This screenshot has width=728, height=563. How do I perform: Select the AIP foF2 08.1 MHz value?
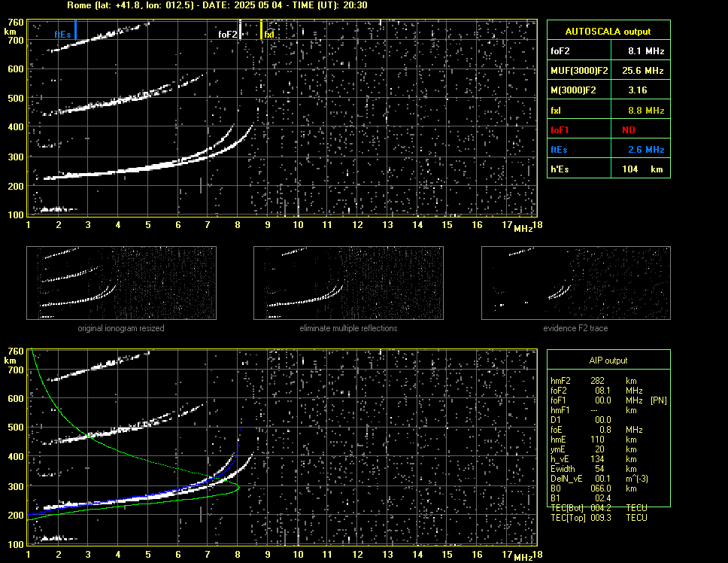click(618, 391)
